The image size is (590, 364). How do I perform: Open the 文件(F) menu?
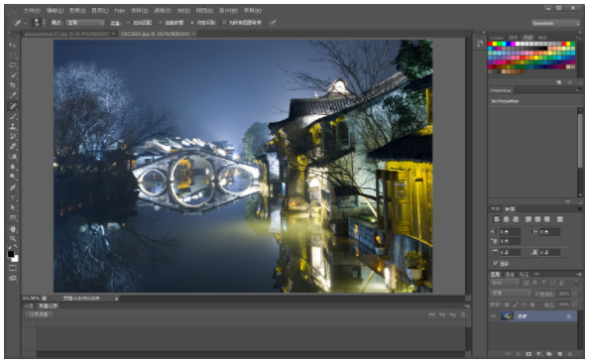click(32, 11)
